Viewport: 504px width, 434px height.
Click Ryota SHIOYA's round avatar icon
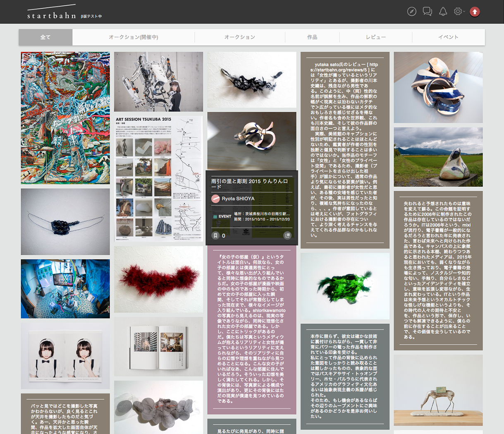[215, 199]
